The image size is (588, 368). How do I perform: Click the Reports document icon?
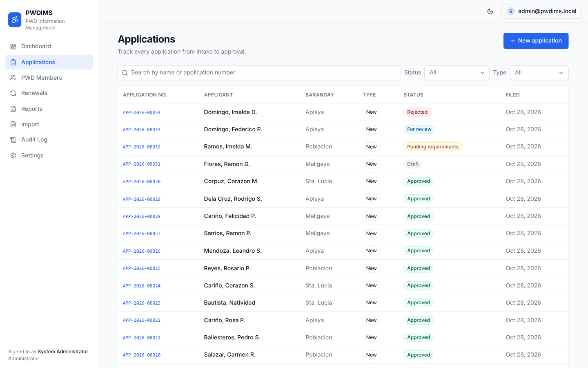point(13,109)
